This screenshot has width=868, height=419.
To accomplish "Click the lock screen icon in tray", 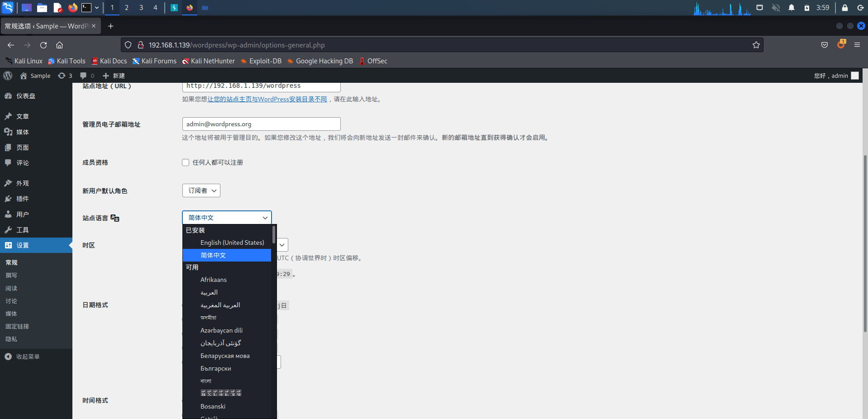I will pos(844,7).
